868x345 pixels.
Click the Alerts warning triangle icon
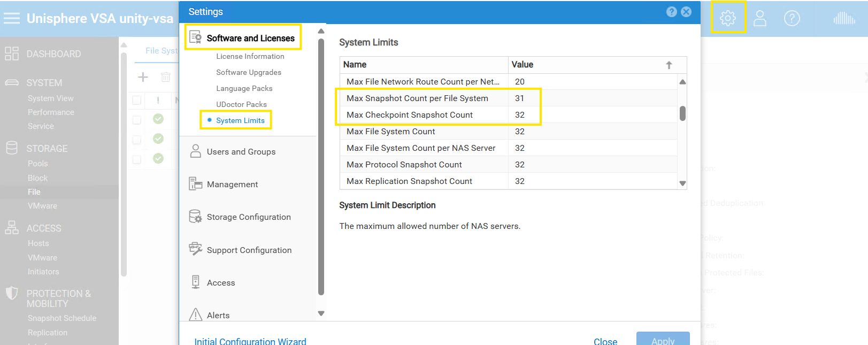(196, 315)
